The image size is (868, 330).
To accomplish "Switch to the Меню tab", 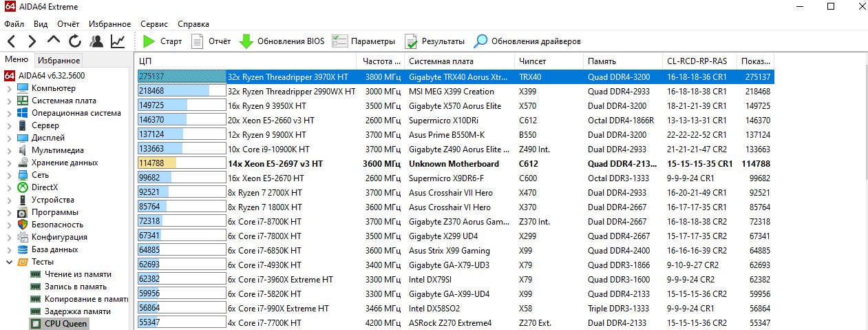I will point(17,60).
